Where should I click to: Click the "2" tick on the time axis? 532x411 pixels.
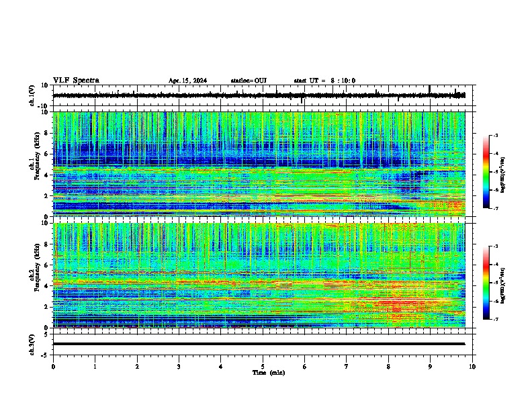[137, 367]
